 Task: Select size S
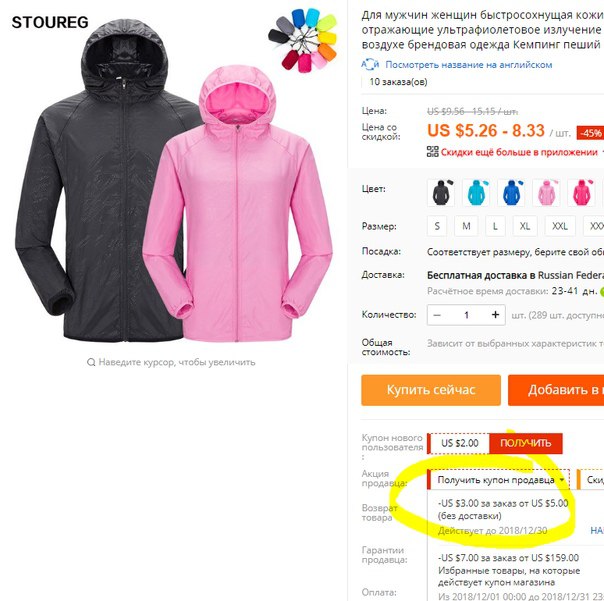point(437,226)
